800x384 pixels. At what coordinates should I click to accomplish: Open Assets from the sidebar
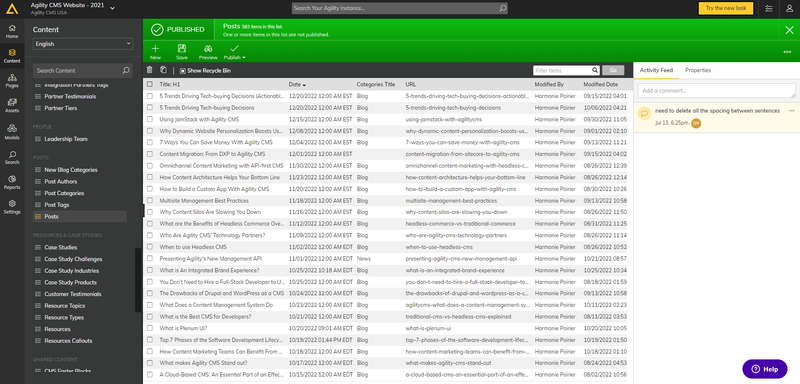(12, 106)
